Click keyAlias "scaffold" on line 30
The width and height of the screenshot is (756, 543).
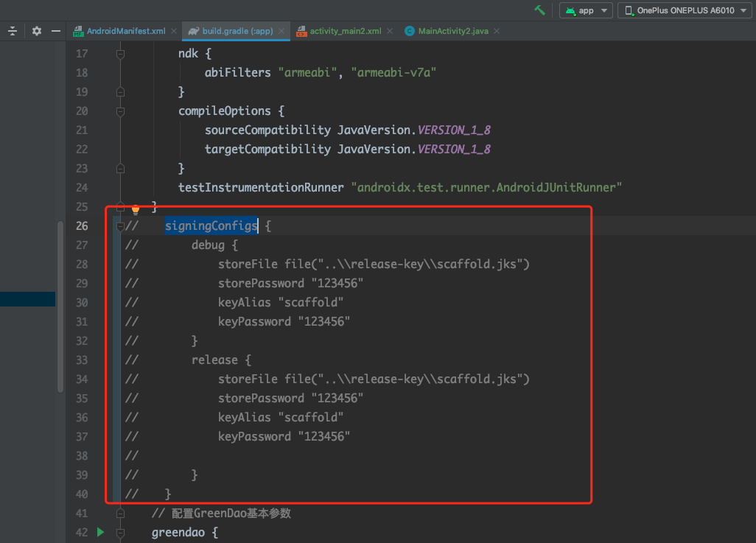[281, 302]
